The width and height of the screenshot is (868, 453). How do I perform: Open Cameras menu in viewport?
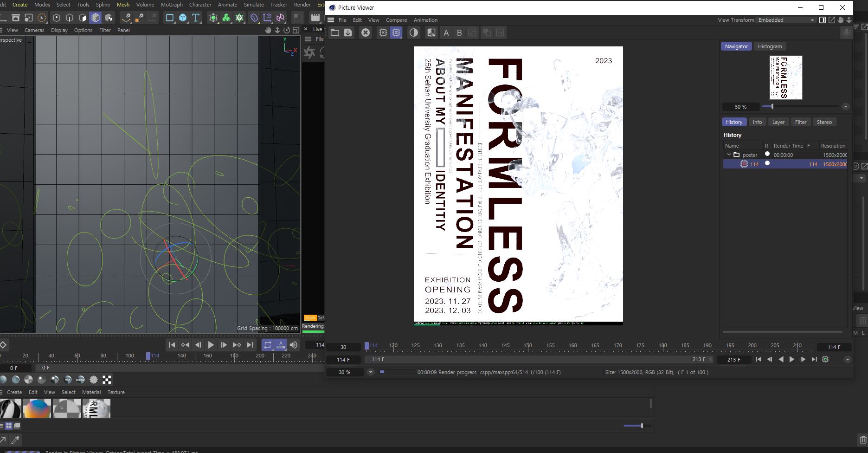tap(34, 30)
